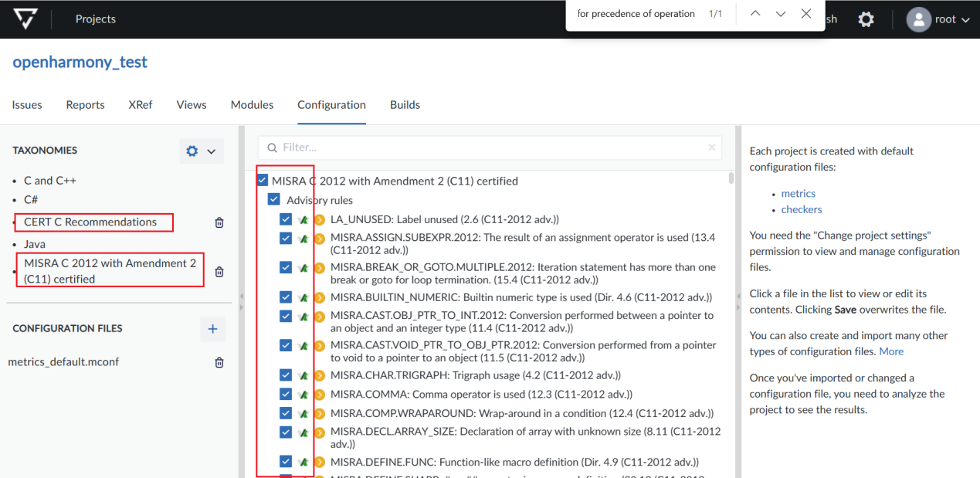Click orange severity icon for MISRA.BUILTIN_NUMERIC
The height and width of the screenshot is (478, 980).
pos(319,297)
